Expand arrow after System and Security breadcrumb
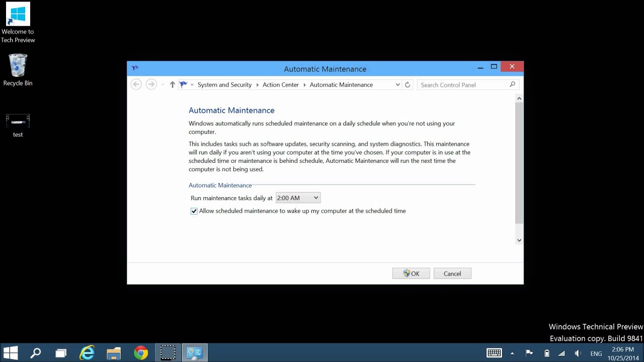Viewport: 644px width, 362px height. [x=257, y=85]
